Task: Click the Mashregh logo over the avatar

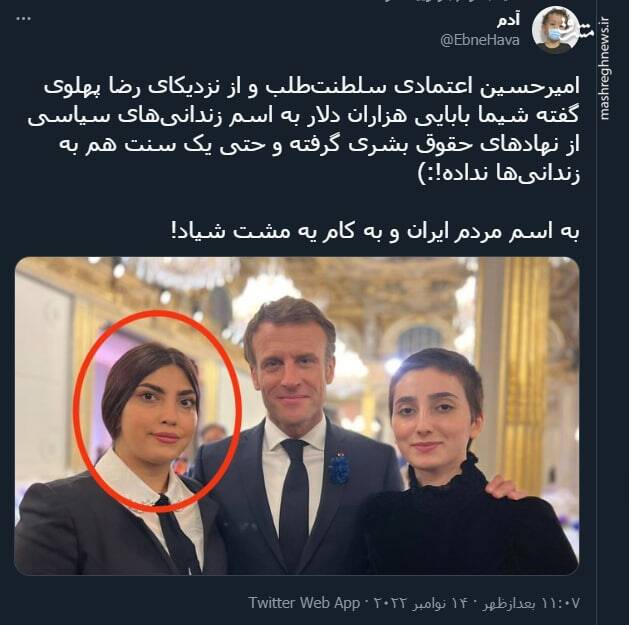Action: click(584, 30)
